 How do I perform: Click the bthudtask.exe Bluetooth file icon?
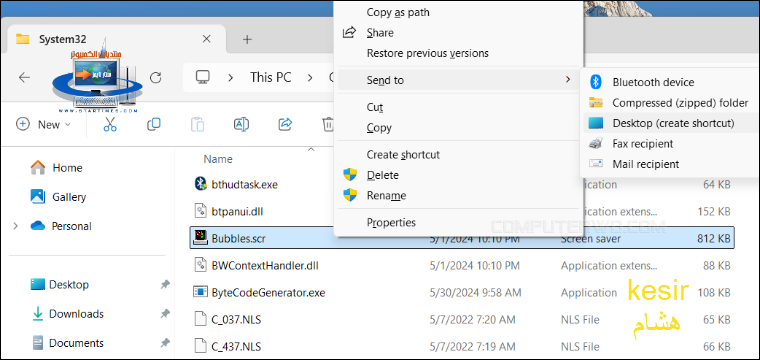click(x=201, y=184)
